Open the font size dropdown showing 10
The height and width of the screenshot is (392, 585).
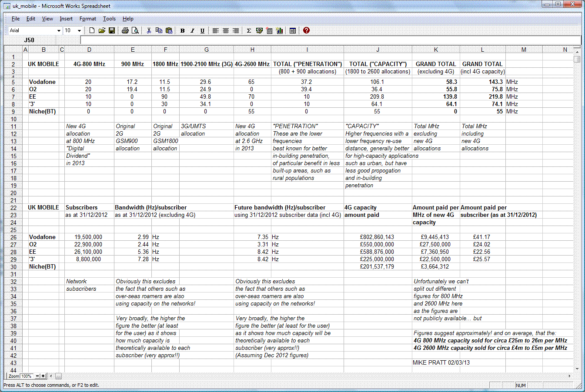click(79, 30)
